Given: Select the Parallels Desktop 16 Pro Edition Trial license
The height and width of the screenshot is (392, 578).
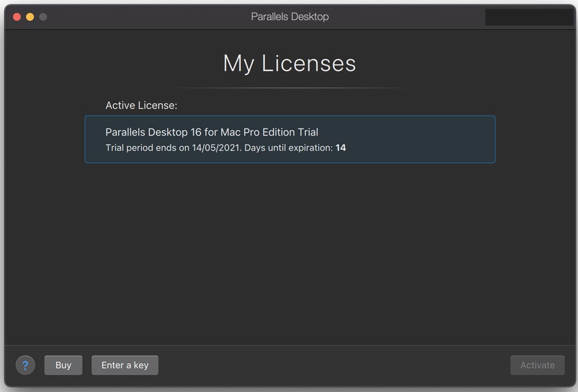Looking at the screenshot, I should (290, 139).
